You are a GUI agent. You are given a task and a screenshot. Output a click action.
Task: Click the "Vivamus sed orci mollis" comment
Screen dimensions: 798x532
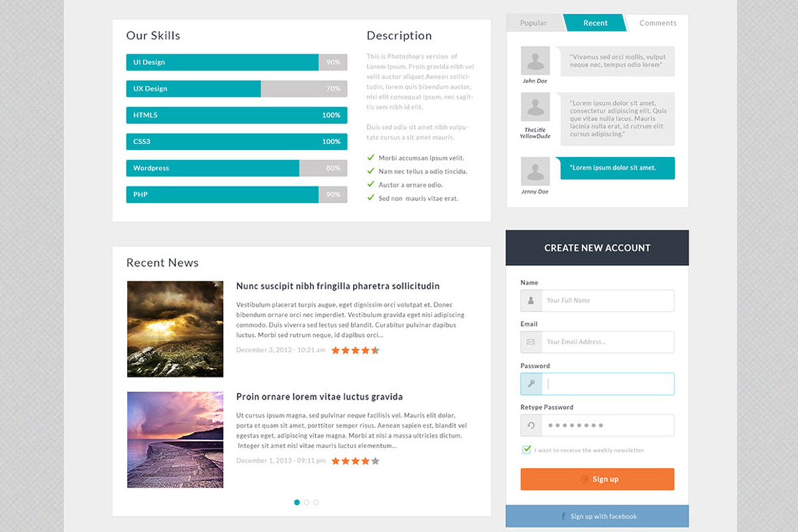pos(617,61)
